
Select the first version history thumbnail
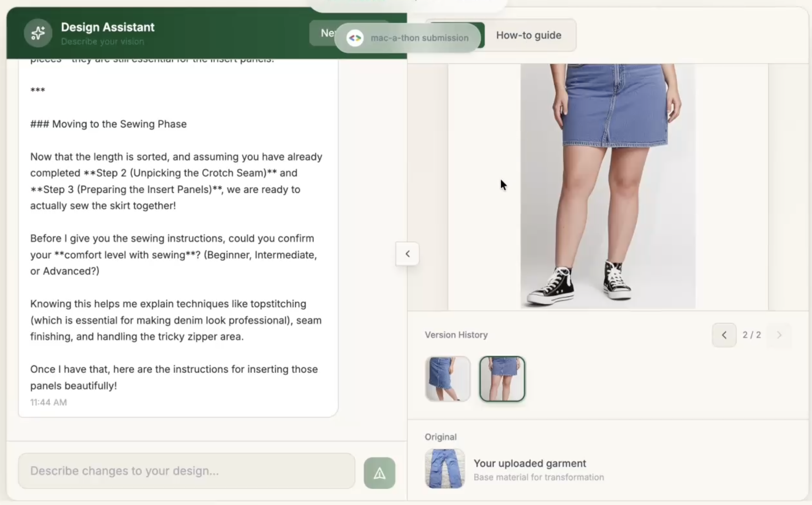(448, 379)
